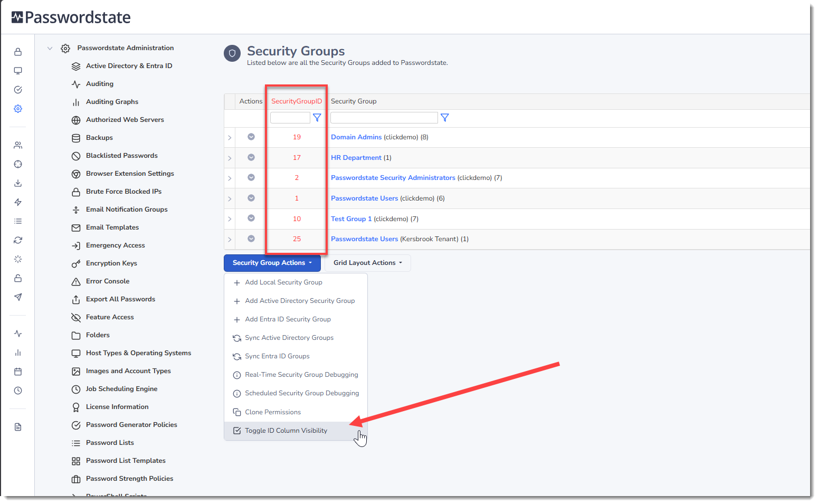The width and height of the screenshot is (818, 504).
Task: Collapse the Passwordstate Administration tree node
Action: tap(50, 48)
